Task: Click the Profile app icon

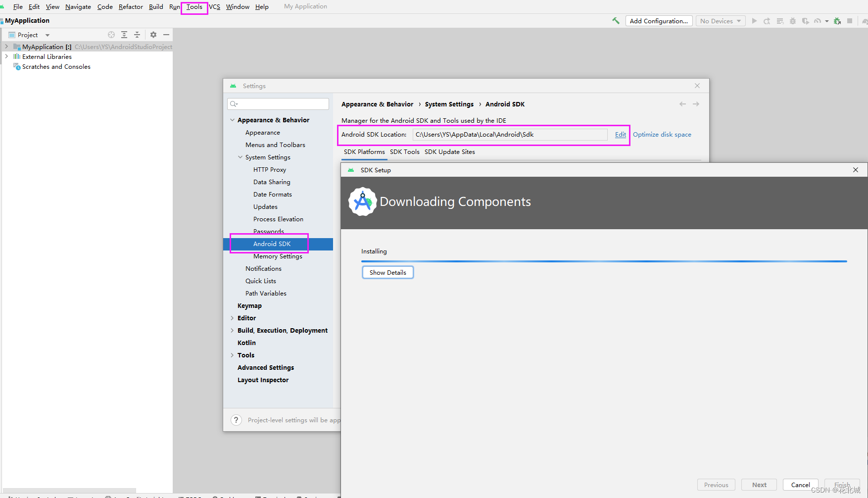Action: pyautogui.click(x=817, y=21)
